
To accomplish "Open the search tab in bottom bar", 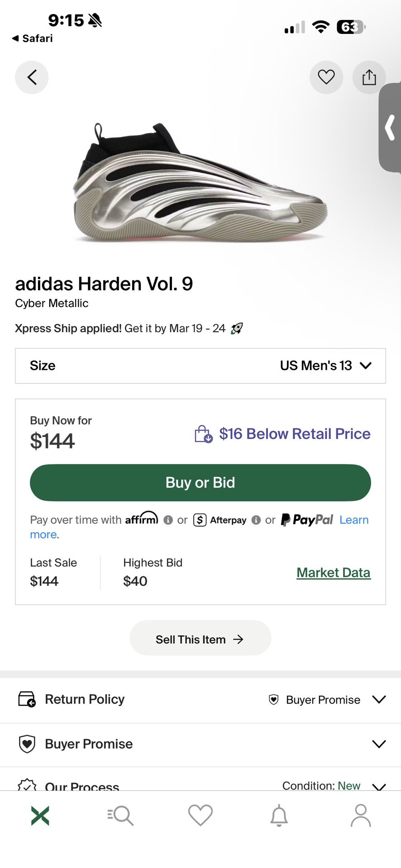I will pyautogui.click(x=120, y=816).
